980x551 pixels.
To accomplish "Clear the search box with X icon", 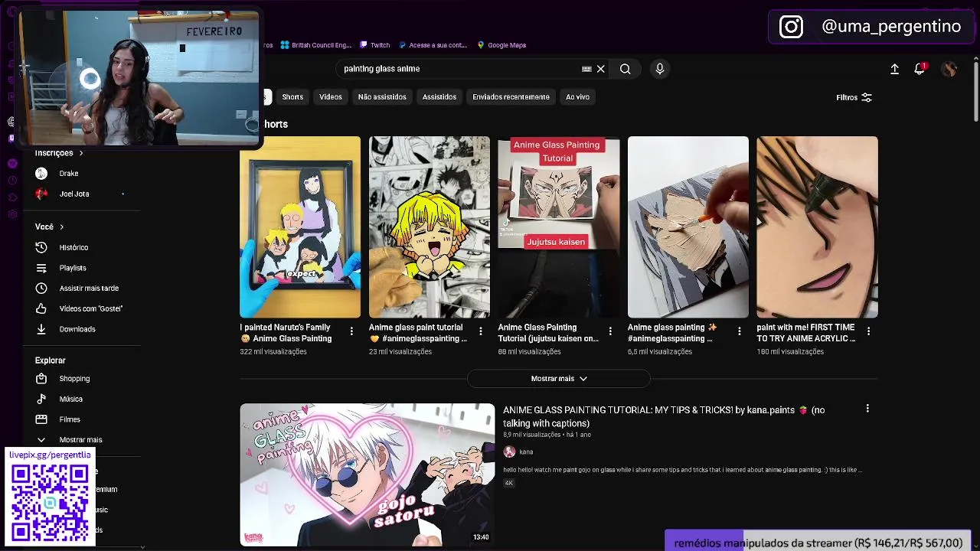I will tap(601, 69).
